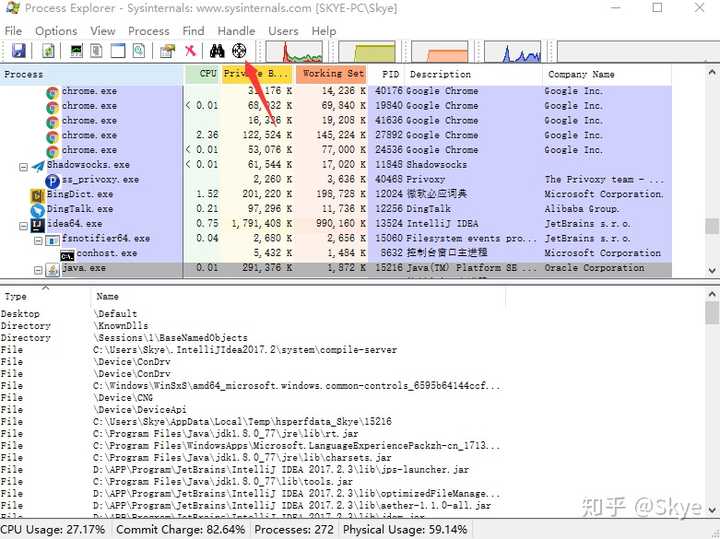The height and width of the screenshot is (539, 720).
Task: Click the View DLLs/Handles toolbar icon
Action: 139,51
